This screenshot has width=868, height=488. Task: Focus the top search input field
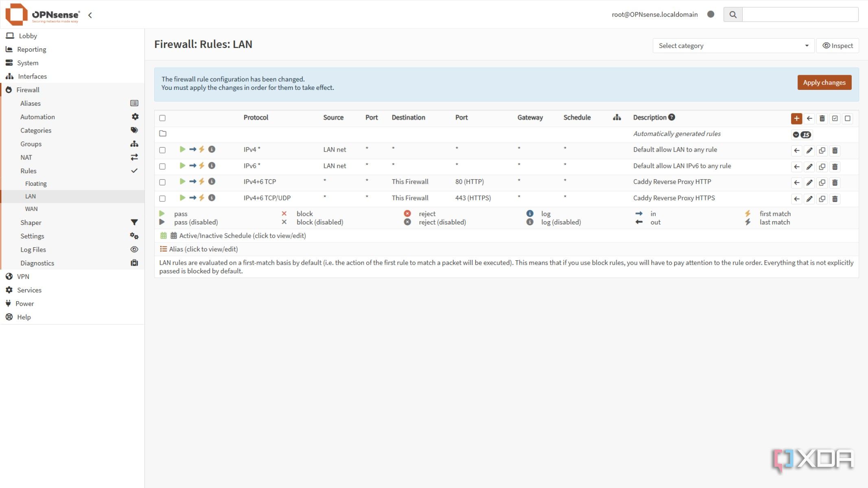[x=800, y=15]
